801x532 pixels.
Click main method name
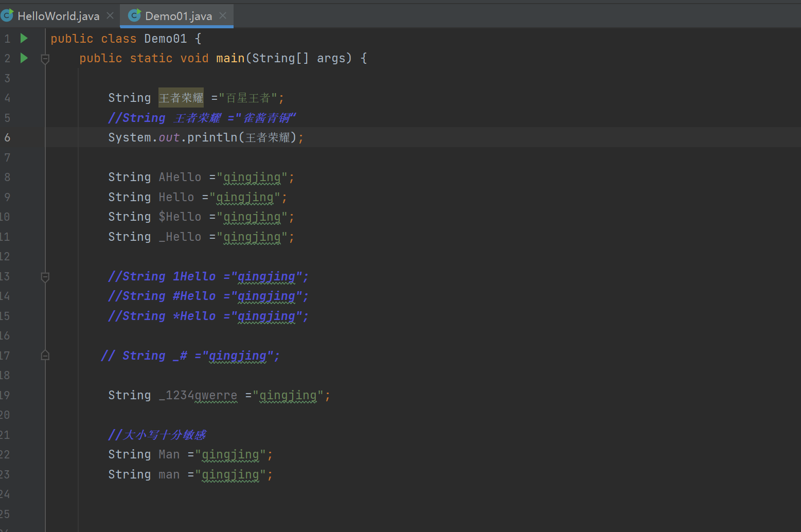(x=230, y=58)
